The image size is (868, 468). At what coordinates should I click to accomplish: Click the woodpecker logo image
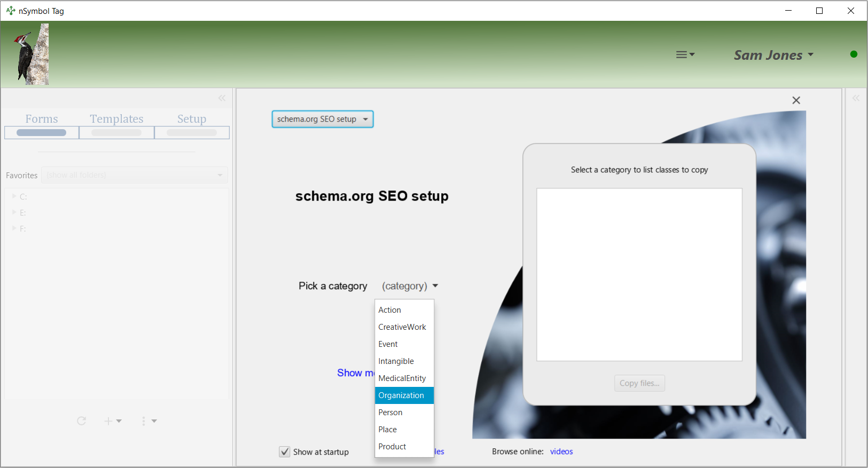(33, 54)
